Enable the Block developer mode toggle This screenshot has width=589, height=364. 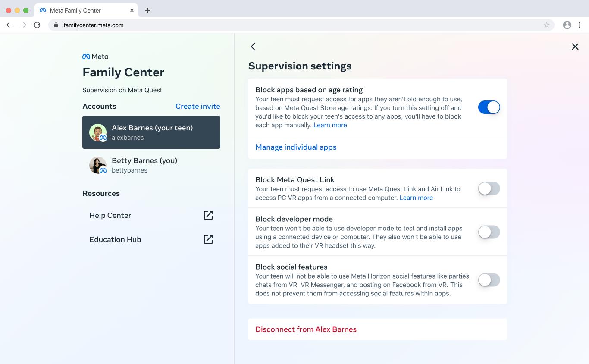489,232
